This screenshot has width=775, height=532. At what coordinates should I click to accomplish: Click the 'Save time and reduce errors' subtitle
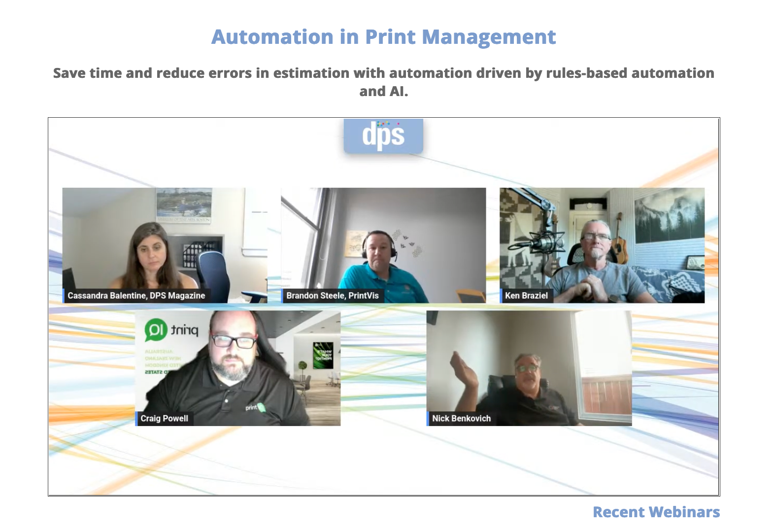point(384,82)
